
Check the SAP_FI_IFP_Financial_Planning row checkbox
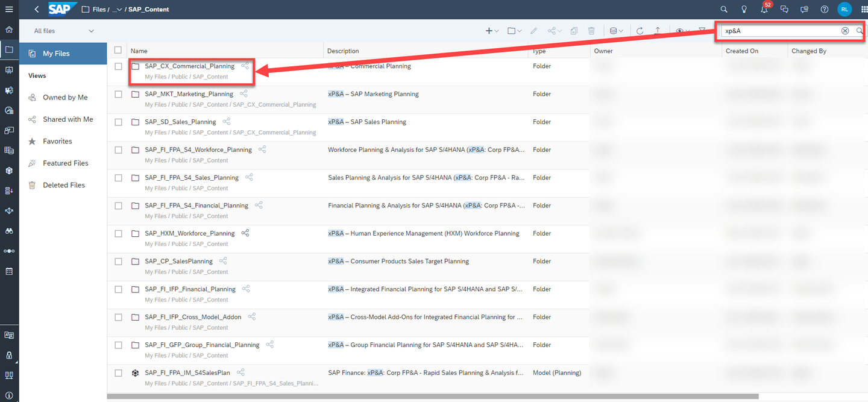tap(118, 289)
